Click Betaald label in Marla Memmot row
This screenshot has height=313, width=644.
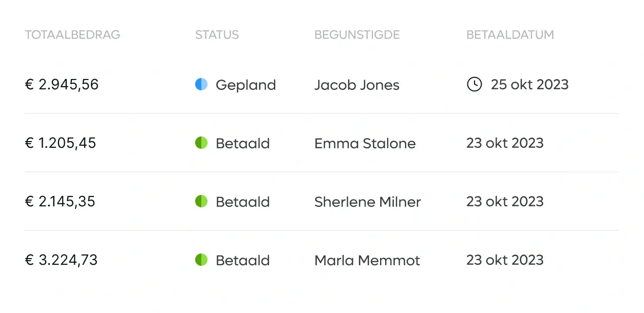[x=243, y=260]
